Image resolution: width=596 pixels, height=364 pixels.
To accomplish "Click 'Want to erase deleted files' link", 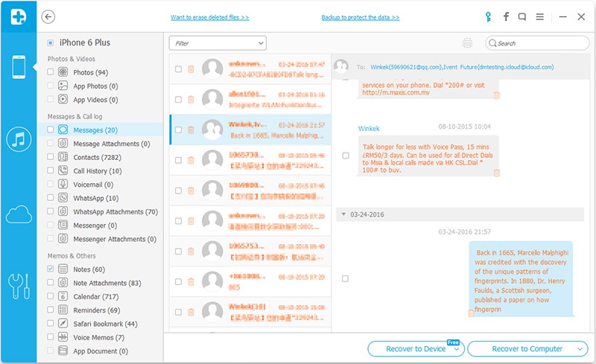I will [x=210, y=17].
